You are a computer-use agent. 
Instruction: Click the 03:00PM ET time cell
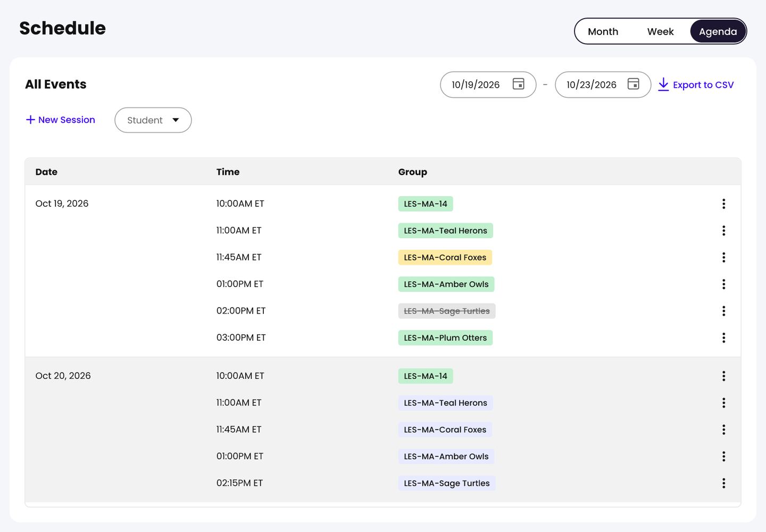coord(241,337)
